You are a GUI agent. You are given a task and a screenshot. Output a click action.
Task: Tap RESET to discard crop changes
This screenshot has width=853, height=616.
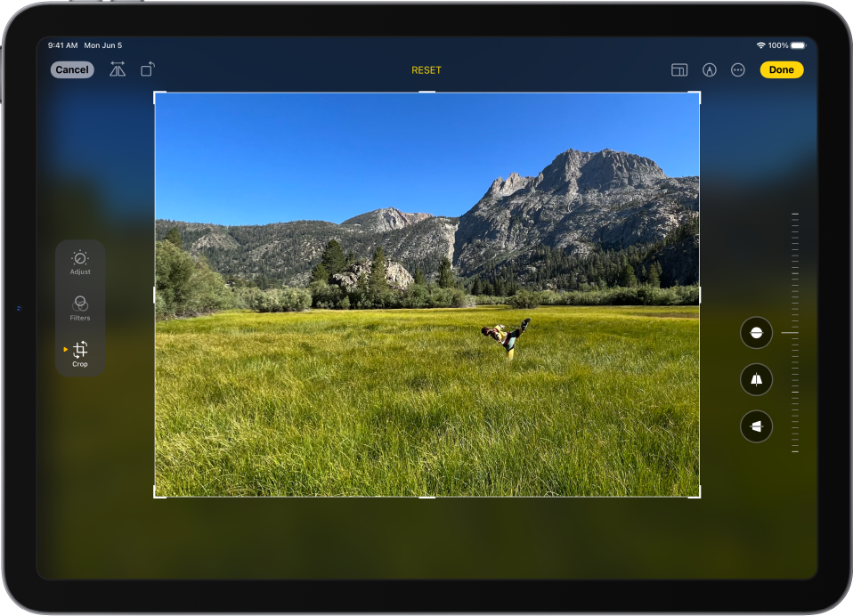point(426,69)
